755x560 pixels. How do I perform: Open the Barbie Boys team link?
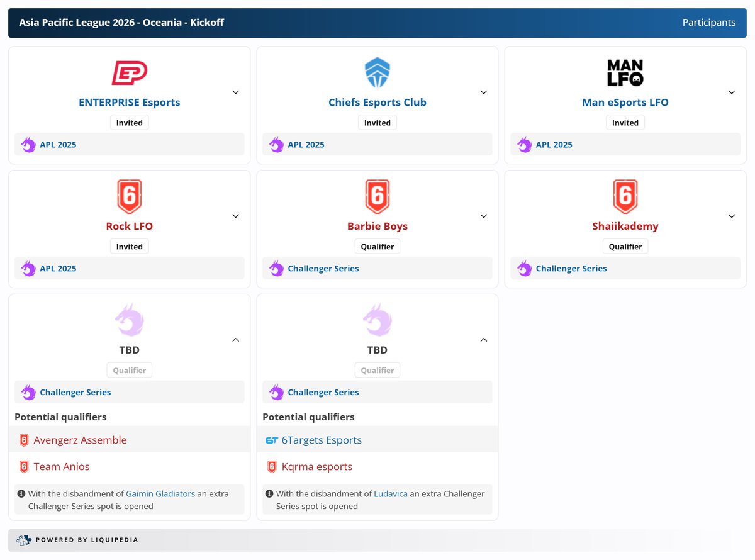(x=377, y=227)
